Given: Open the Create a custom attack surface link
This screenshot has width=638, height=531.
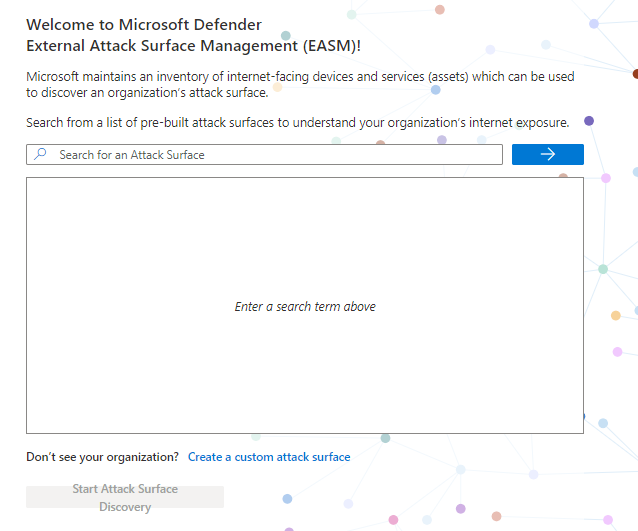Looking at the screenshot, I should tap(269, 457).
